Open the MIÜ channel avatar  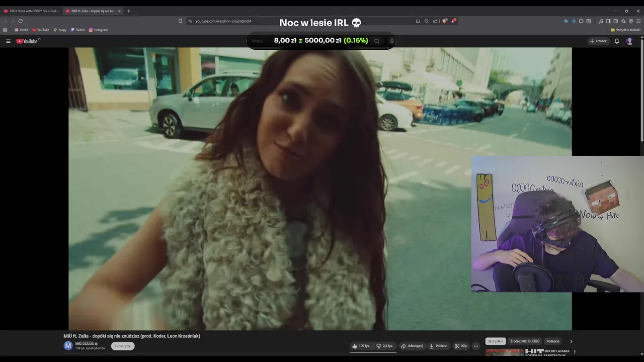(68, 346)
